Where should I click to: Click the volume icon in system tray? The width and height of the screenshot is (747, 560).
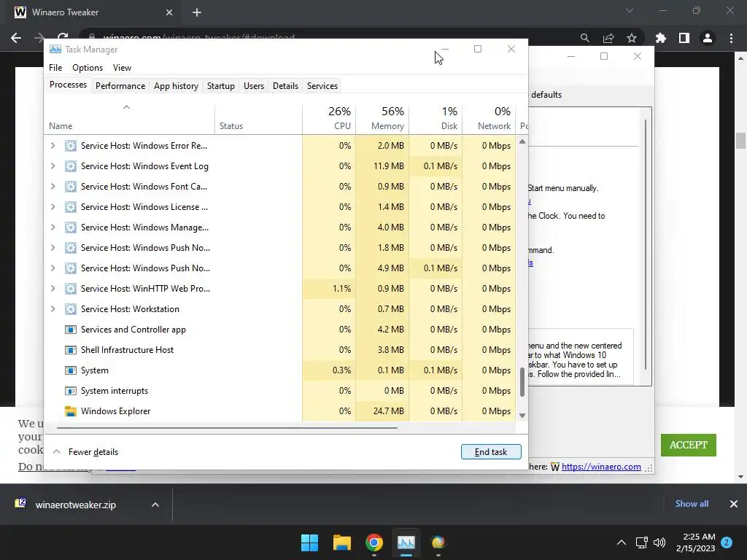coord(659,542)
